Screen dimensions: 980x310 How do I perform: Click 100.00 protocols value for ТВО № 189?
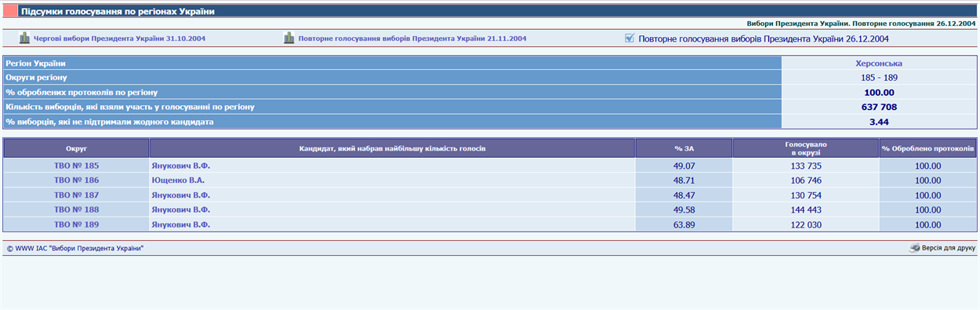pyautogui.click(x=927, y=225)
